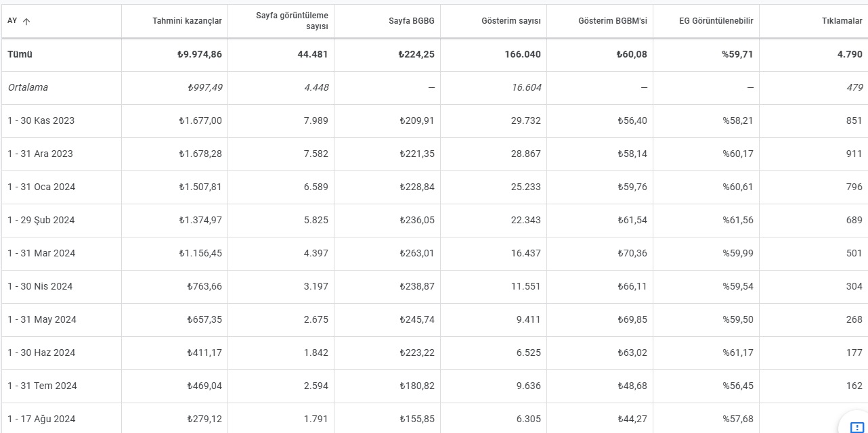Viewport: 868px width, 433px height.
Task: Select the 1 - 29 Şub 2024 row
Action: (x=434, y=221)
